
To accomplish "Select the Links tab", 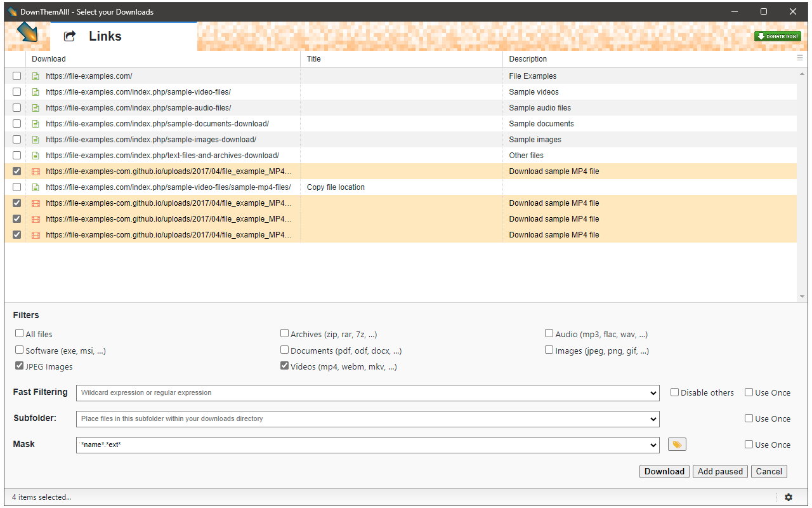I will click(x=124, y=36).
